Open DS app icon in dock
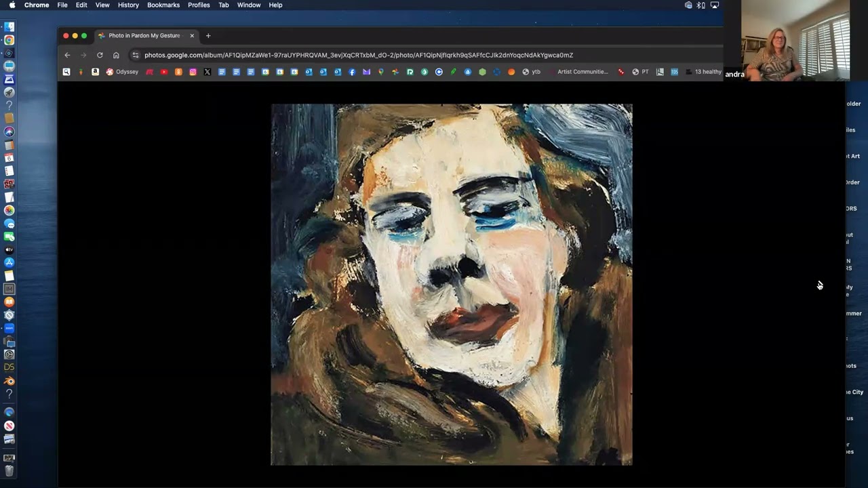 point(9,367)
